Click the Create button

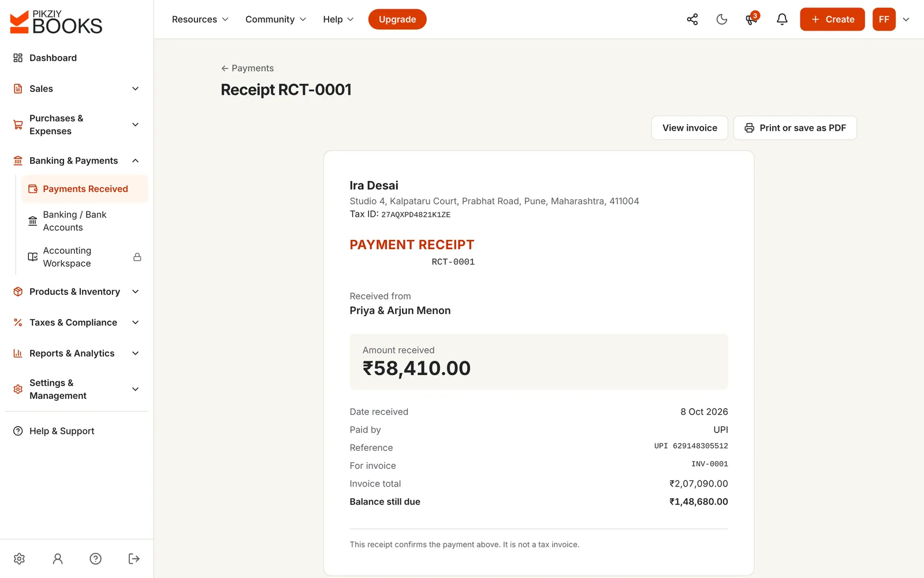click(x=832, y=20)
